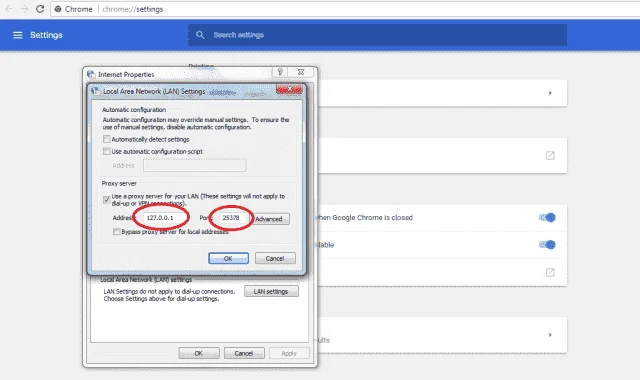Screen dimensions: 640x380
Task: Click the Port field 25378
Action: click(x=233, y=218)
